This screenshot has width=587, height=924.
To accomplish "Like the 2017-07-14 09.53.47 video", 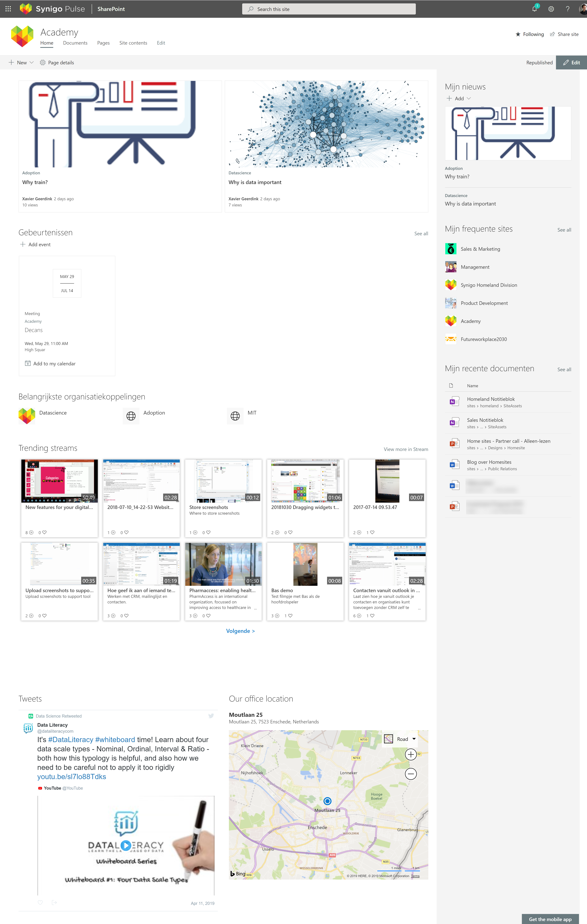I will click(x=372, y=532).
